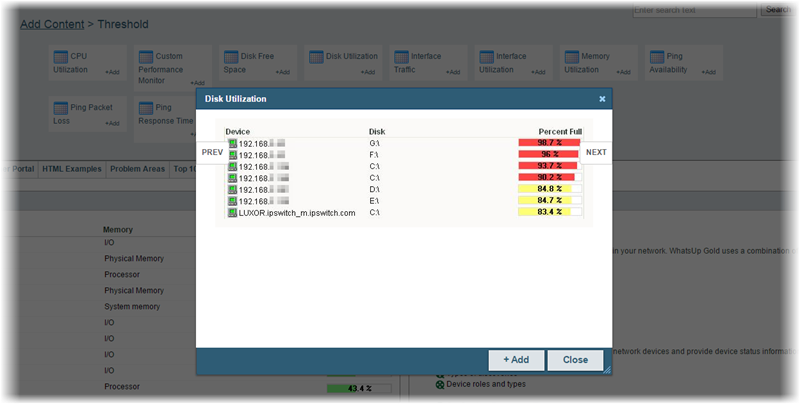The image size is (800, 404).
Task: Click the Interface Utilization report icon
Action: (x=487, y=57)
